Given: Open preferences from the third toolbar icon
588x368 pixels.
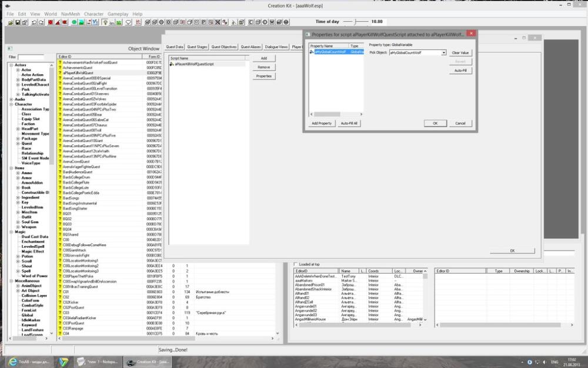Looking at the screenshot, I should click(x=25, y=22).
